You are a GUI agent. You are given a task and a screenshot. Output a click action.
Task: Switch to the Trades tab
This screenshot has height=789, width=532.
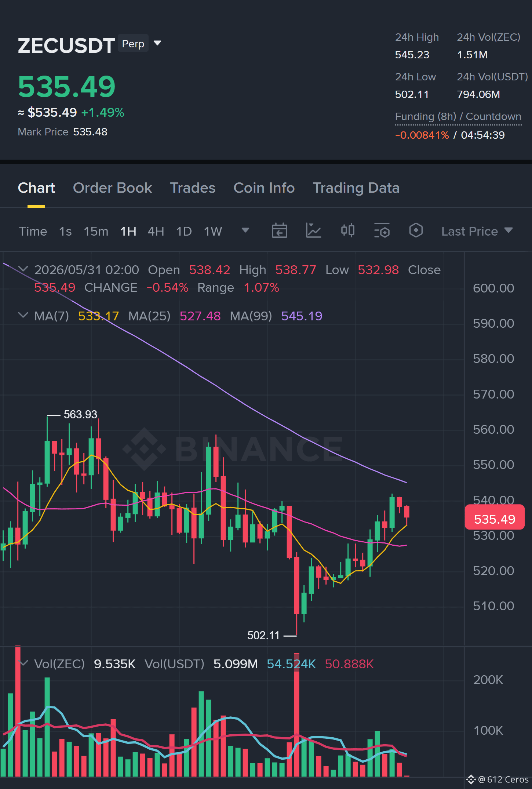point(193,188)
